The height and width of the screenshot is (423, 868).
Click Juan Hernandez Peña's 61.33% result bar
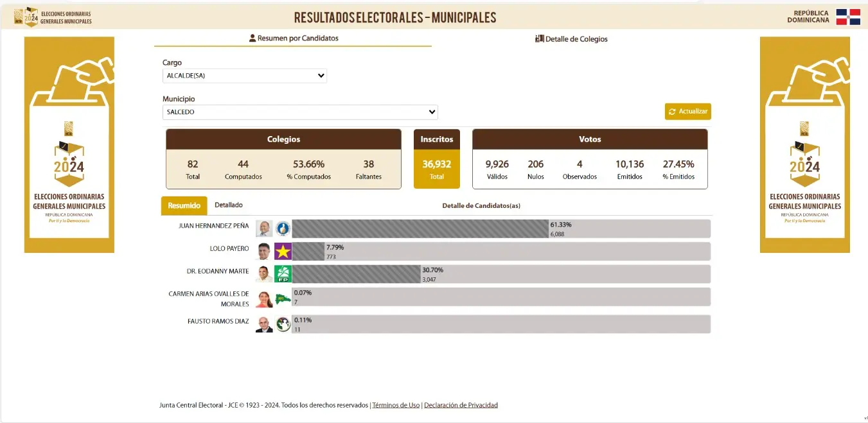coord(420,229)
